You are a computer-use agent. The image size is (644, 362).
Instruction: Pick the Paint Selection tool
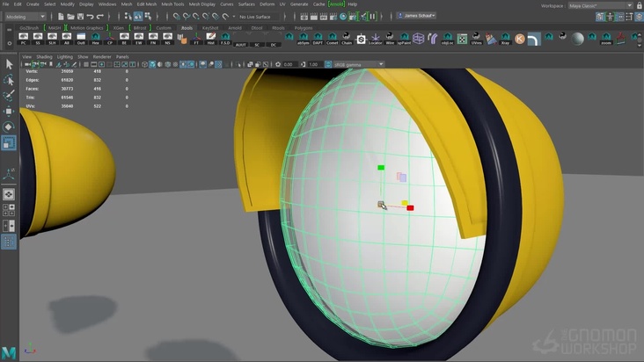coord(9,96)
